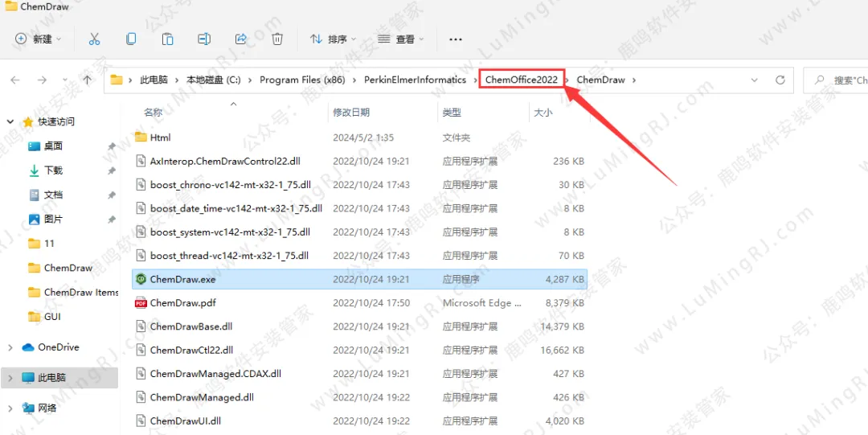
Task: Select the ChemDraw.exe file
Action: 182,280
